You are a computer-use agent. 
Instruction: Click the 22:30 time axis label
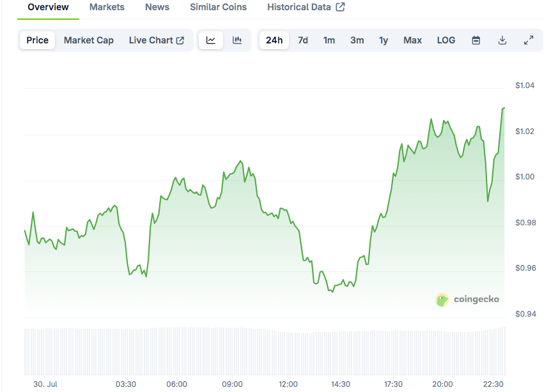click(493, 384)
